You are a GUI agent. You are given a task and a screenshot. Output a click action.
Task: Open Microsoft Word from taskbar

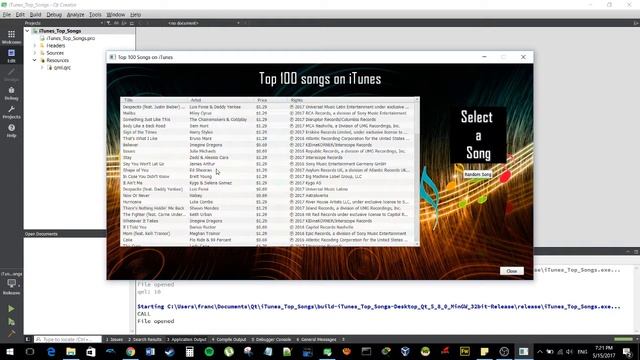coord(150,351)
